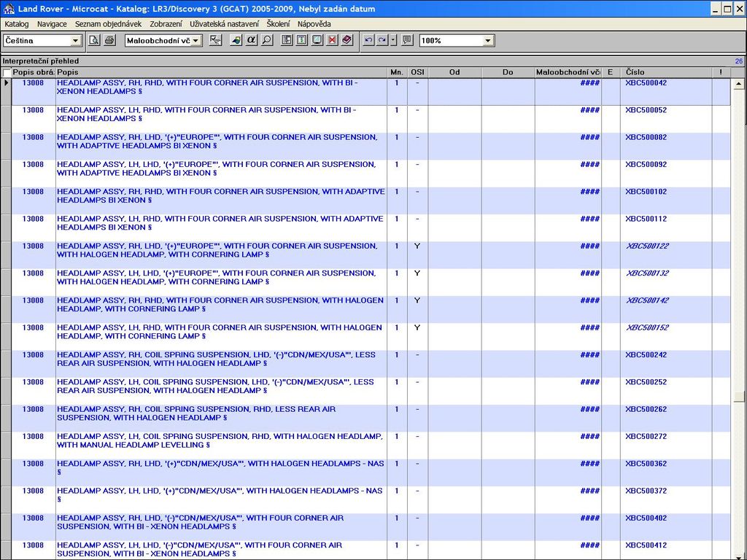Click the redo arrow icon
Viewport: 747px width, 560px height.
click(x=382, y=40)
